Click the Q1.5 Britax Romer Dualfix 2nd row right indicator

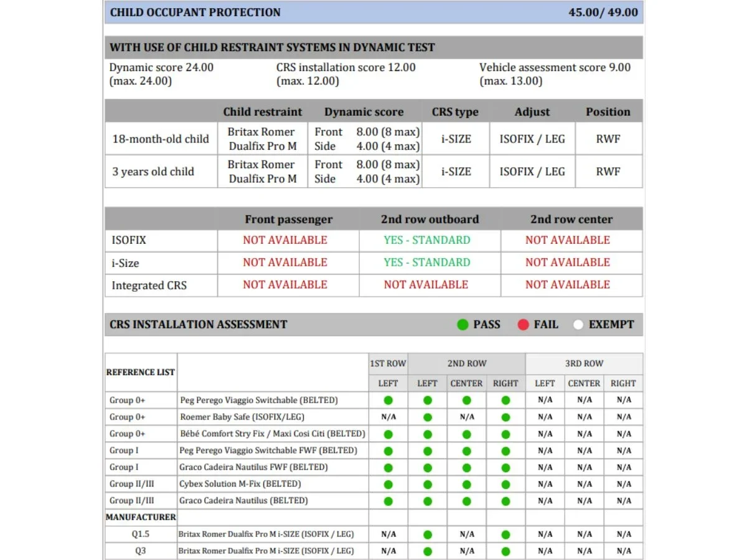click(x=505, y=534)
